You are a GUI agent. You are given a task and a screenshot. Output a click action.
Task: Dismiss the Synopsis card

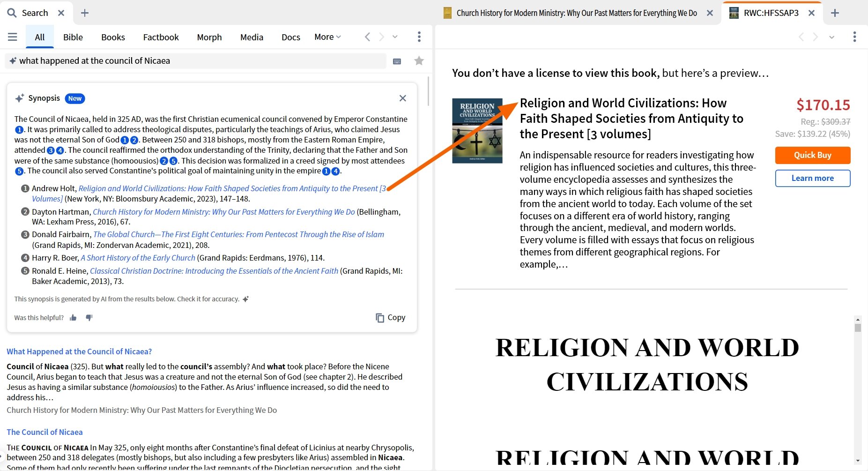tap(403, 98)
